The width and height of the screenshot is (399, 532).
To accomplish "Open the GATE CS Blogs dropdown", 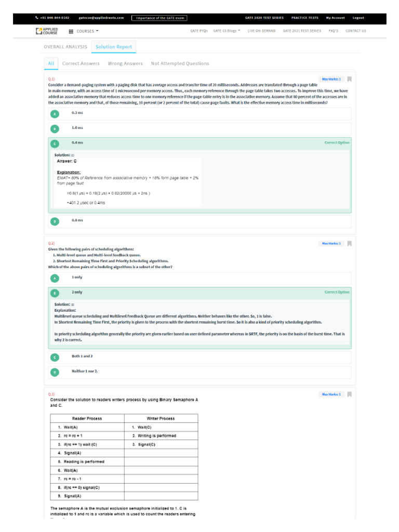I will (x=227, y=31).
